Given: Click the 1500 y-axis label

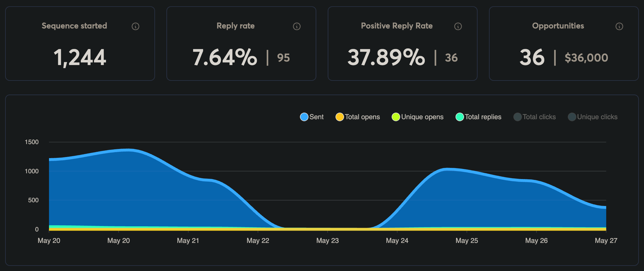Looking at the screenshot, I should (x=32, y=142).
